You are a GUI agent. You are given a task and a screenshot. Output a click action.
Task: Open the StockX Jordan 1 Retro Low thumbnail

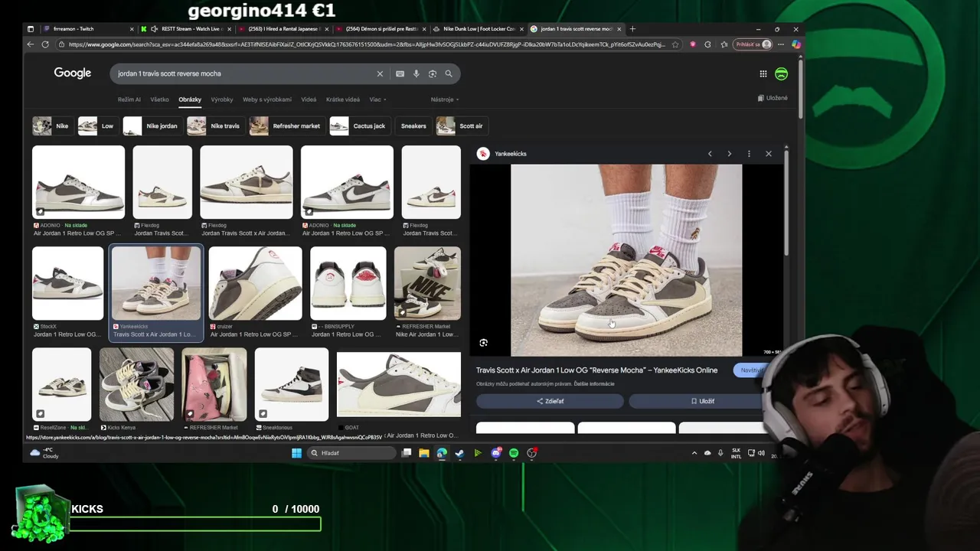pyautogui.click(x=67, y=283)
